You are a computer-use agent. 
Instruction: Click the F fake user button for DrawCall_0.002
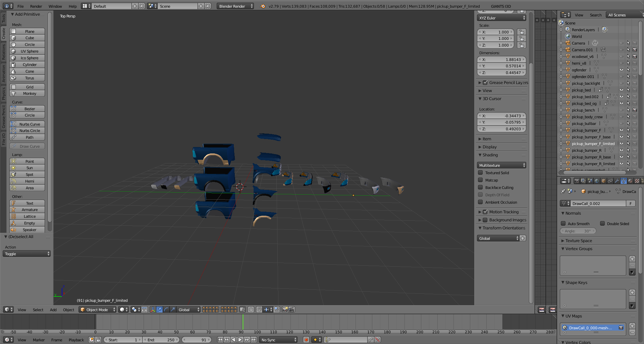(x=631, y=203)
